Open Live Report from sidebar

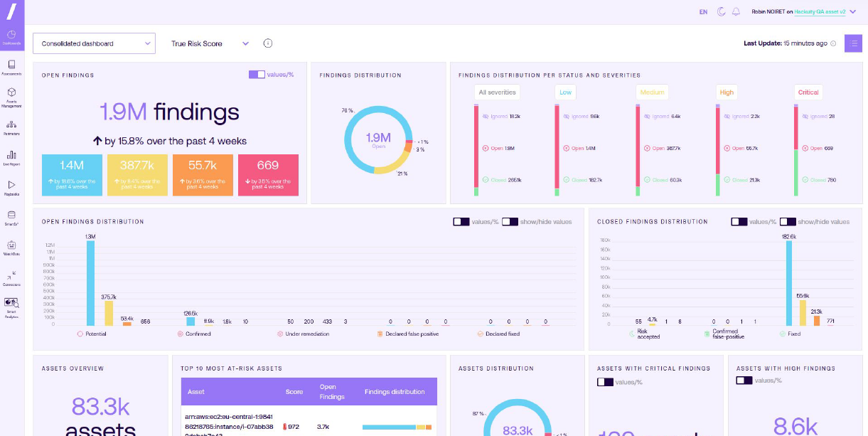pyautogui.click(x=11, y=157)
